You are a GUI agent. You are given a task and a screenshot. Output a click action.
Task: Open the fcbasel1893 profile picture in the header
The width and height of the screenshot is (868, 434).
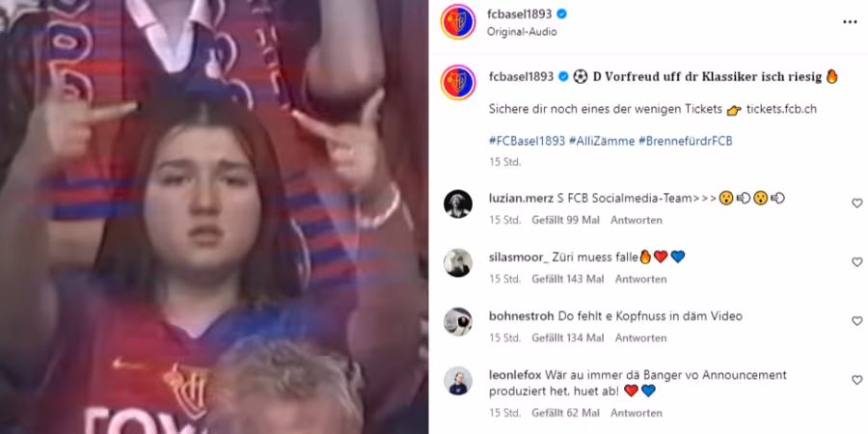tap(458, 22)
